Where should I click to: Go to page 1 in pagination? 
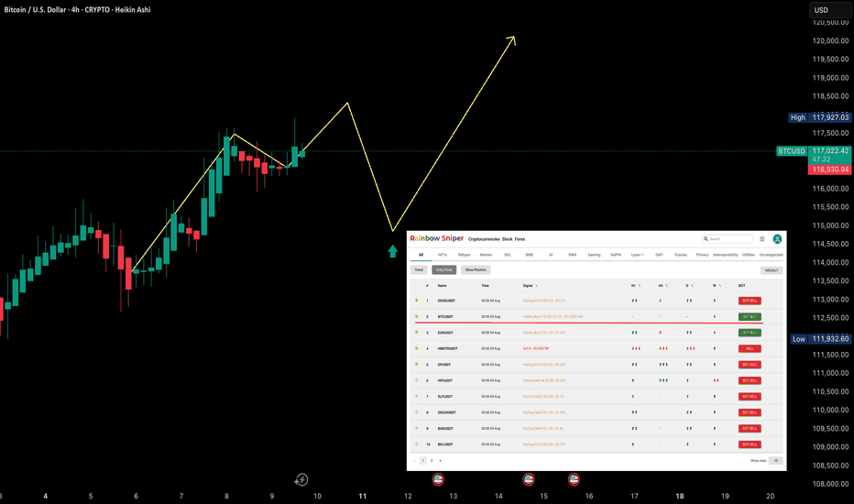point(422,460)
